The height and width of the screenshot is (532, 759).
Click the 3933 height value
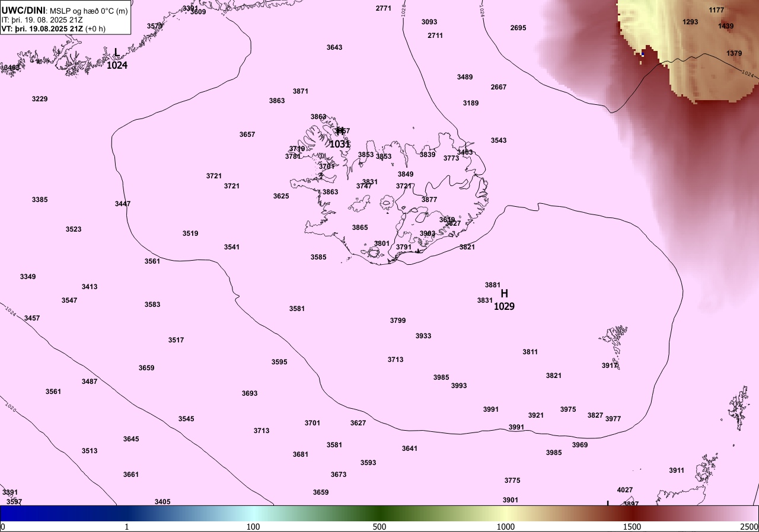pyautogui.click(x=423, y=336)
